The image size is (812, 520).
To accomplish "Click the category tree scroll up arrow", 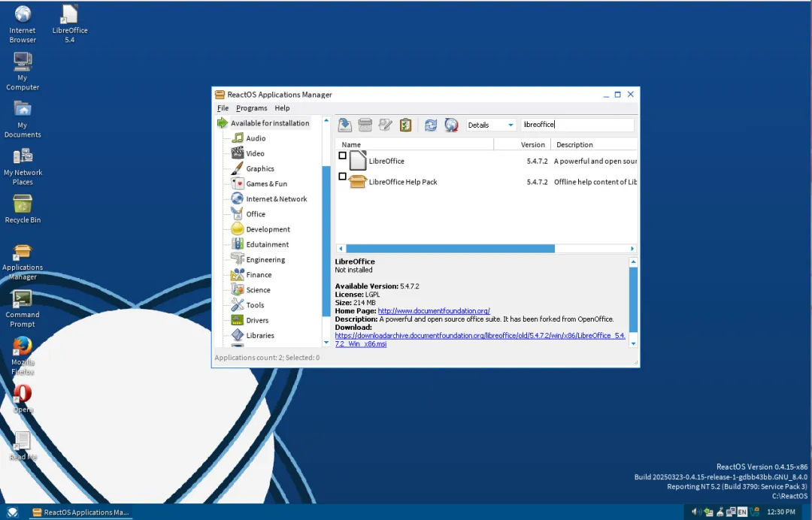I will click(326, 120).
